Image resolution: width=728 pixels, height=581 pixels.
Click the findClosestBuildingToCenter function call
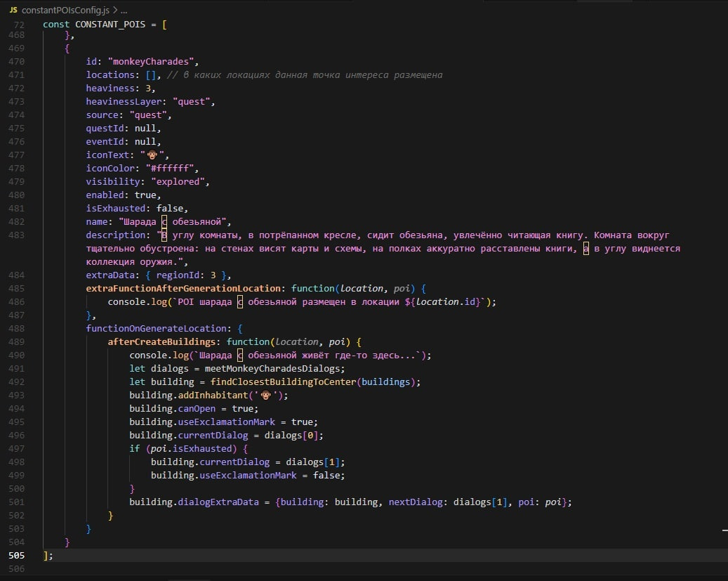pyautogui.click(x=283, y=381)
